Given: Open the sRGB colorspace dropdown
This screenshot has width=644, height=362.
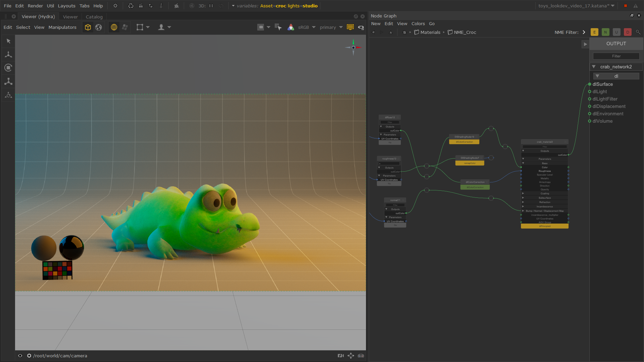Looking at the screenshot, I should pyautogui.click(x=314, y=27).
